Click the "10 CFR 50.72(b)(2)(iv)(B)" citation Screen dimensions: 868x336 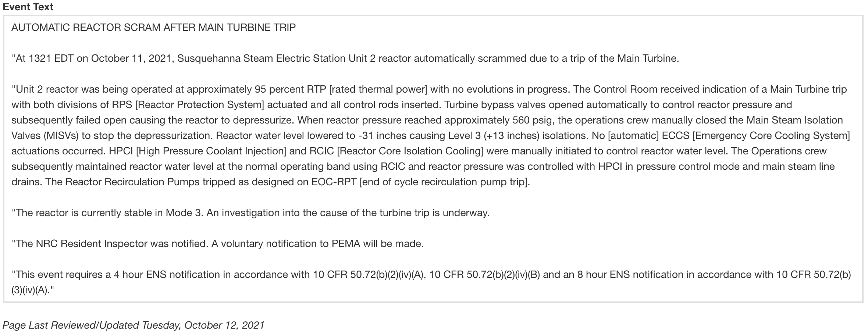click(x=484, y=275)
